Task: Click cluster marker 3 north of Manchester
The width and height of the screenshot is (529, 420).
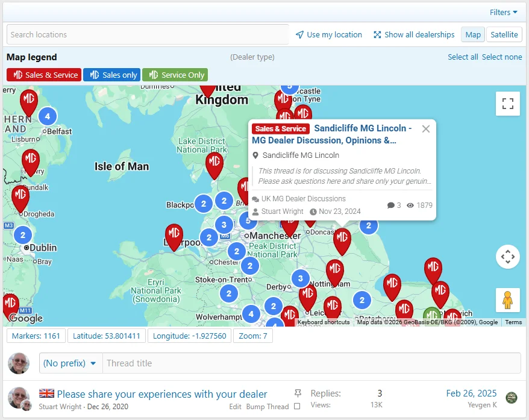Action: pos(224,225)
